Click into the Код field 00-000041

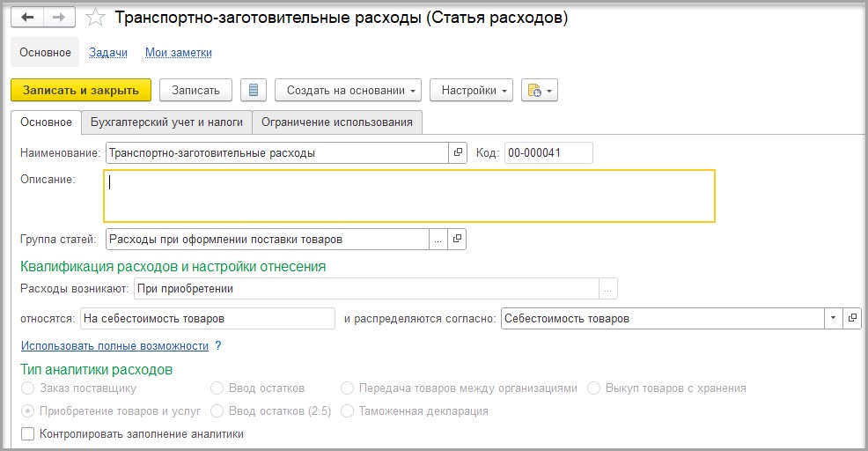pyautogui.click(x=548, y=153)
